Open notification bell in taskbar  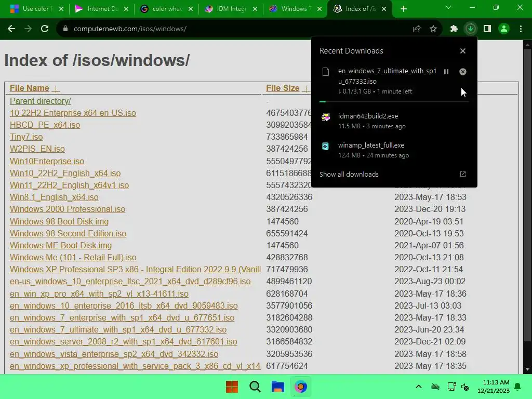click(518, 387)
